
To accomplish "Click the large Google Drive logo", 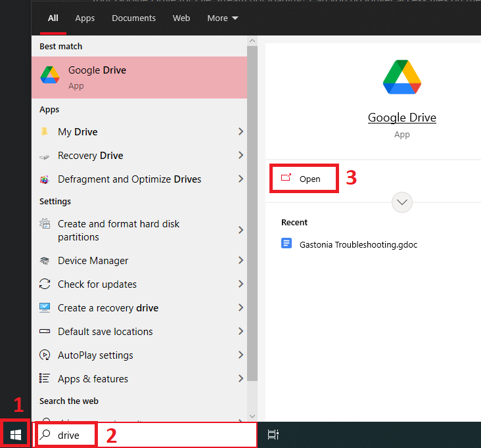I will 402,77.
